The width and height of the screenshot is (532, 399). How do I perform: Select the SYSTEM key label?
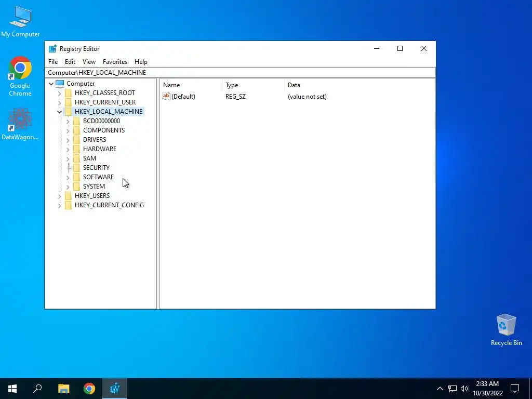click(94, 187)
